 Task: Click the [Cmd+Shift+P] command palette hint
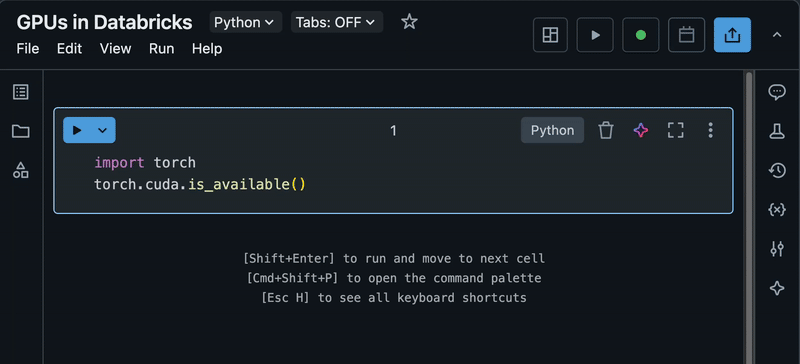[394, 278]
